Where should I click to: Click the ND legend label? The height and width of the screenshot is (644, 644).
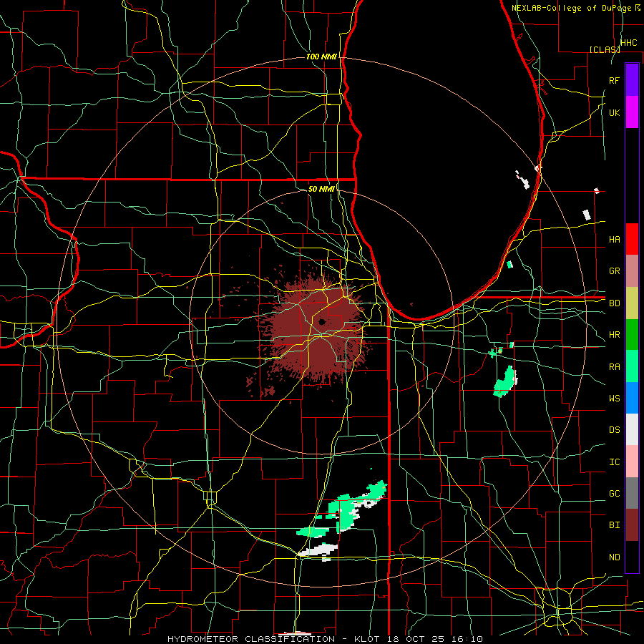pyautogui.click(x=614, y=557)
